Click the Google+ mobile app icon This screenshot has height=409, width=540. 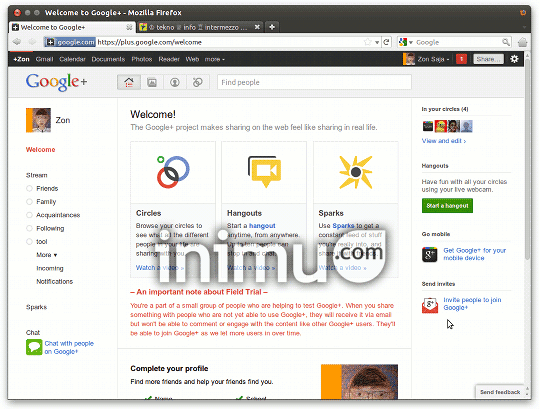click(429, 254)
